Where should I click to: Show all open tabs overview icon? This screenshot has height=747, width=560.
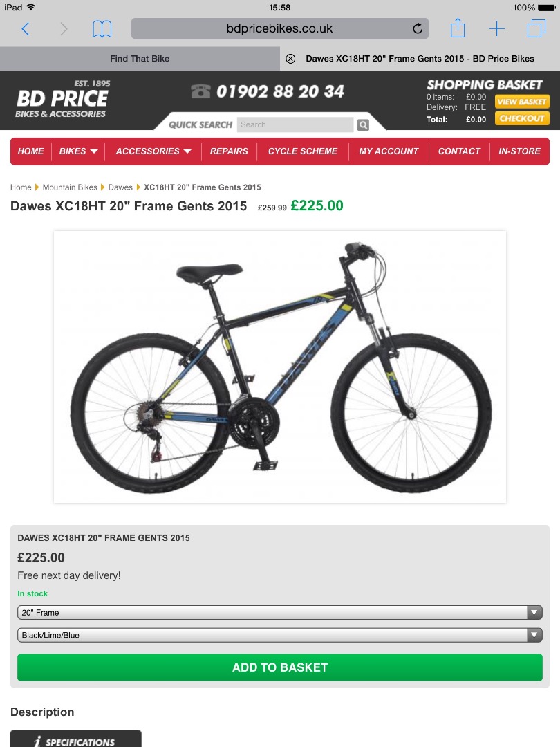pyautogui.click(x=536, y=28)
